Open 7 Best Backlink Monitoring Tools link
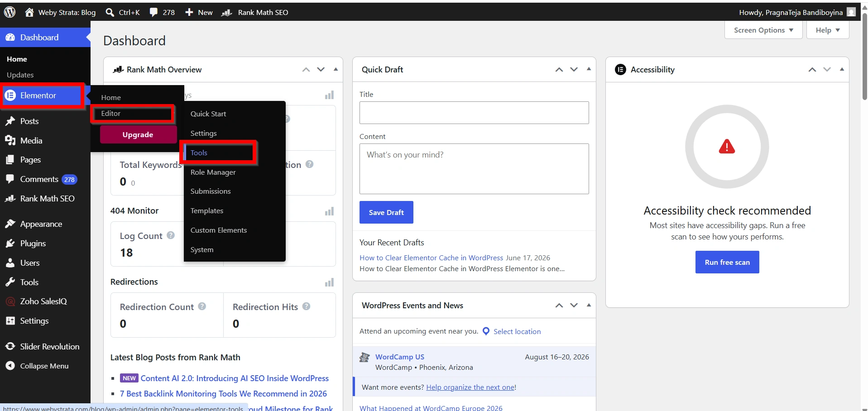 223,394
